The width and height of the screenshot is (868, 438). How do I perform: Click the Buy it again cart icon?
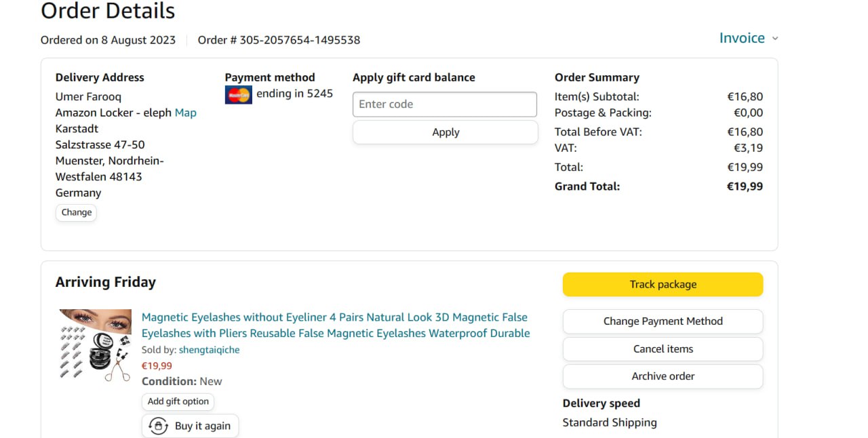coord(159,426)
